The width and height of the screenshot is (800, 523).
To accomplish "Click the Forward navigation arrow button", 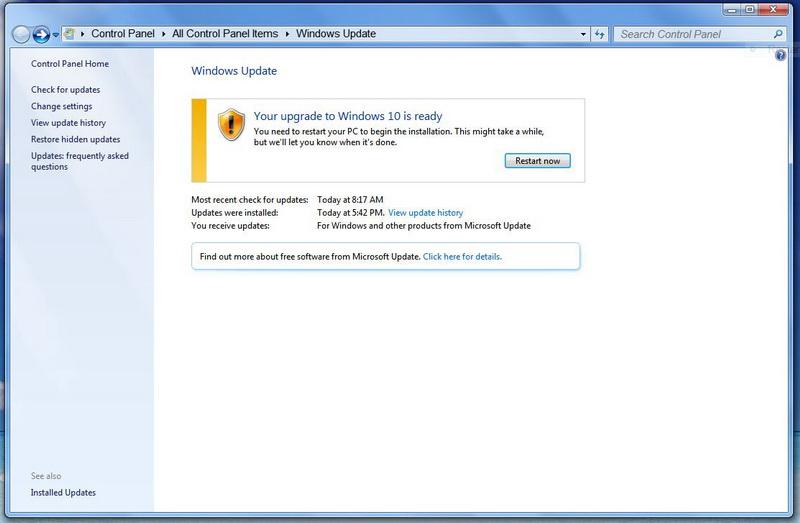I will coord(41,35).
